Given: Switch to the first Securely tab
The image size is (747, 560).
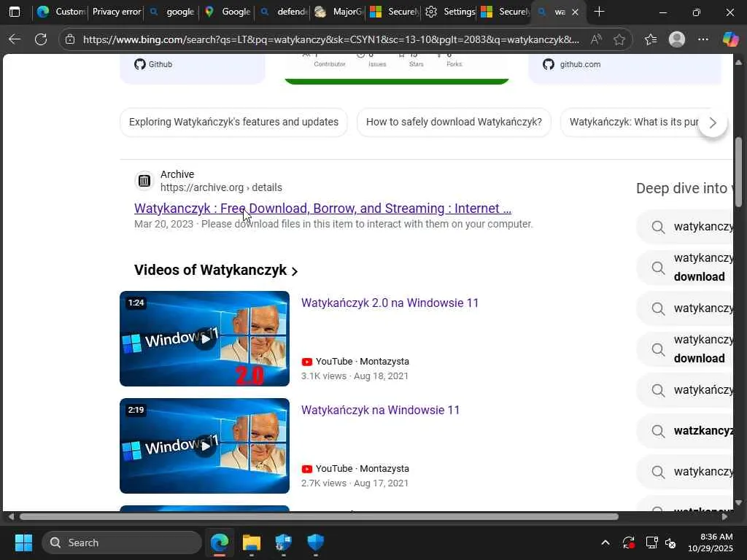Looking at the screenshot, I should point(394,12).
